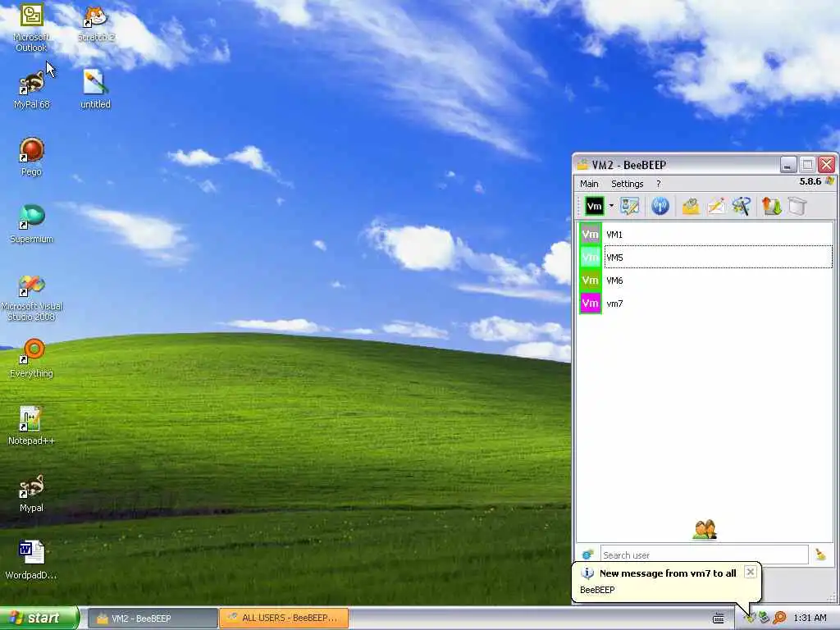Click the broom clear search icon
840x630 pixels.
(x=820, y=555)
